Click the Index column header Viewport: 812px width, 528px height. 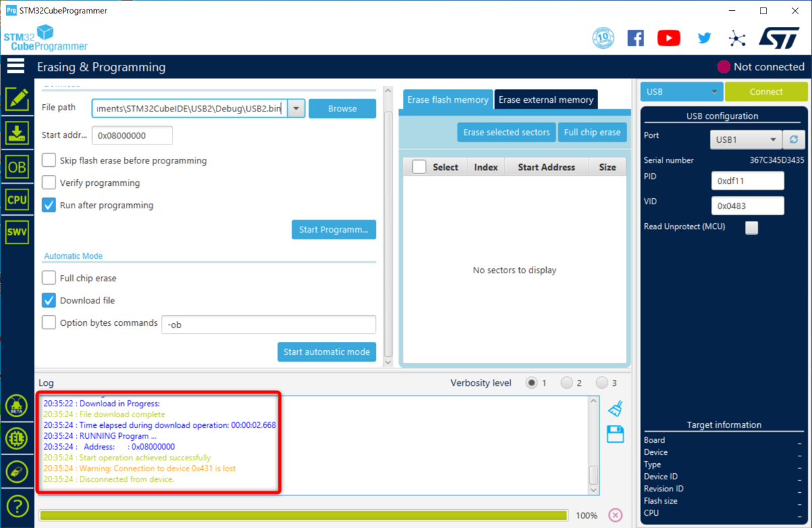[486, 167]
